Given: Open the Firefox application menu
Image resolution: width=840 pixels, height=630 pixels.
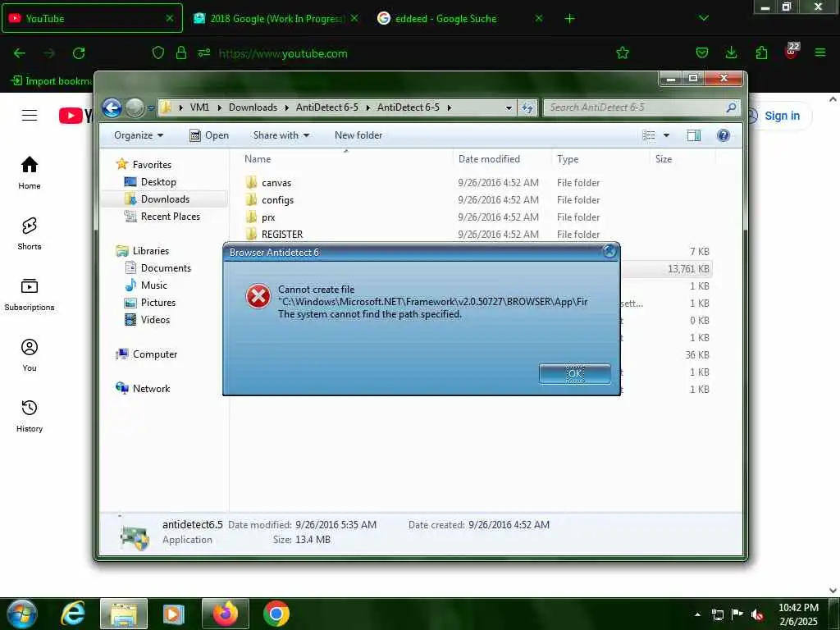Looking at the screenshot, I should (x=819, y=53).
